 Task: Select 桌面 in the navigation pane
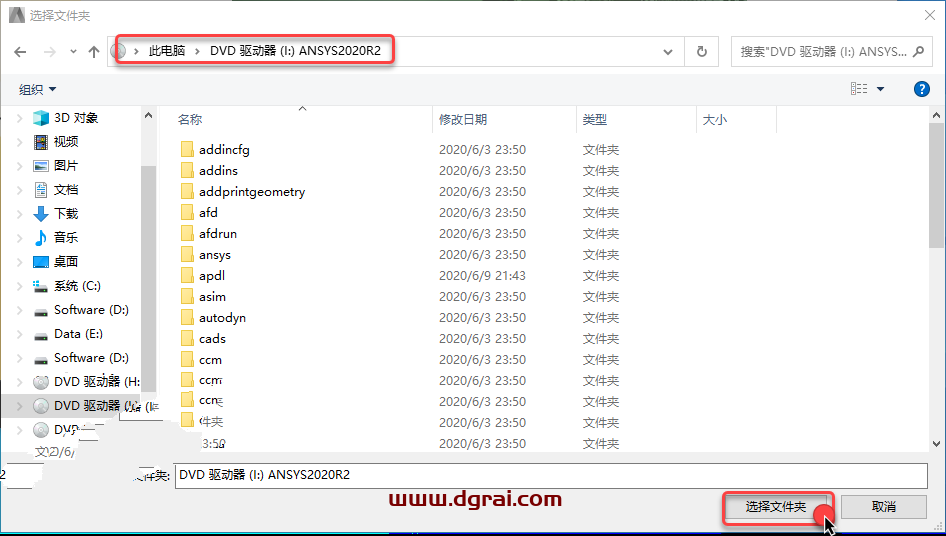[x=65, y=262]
